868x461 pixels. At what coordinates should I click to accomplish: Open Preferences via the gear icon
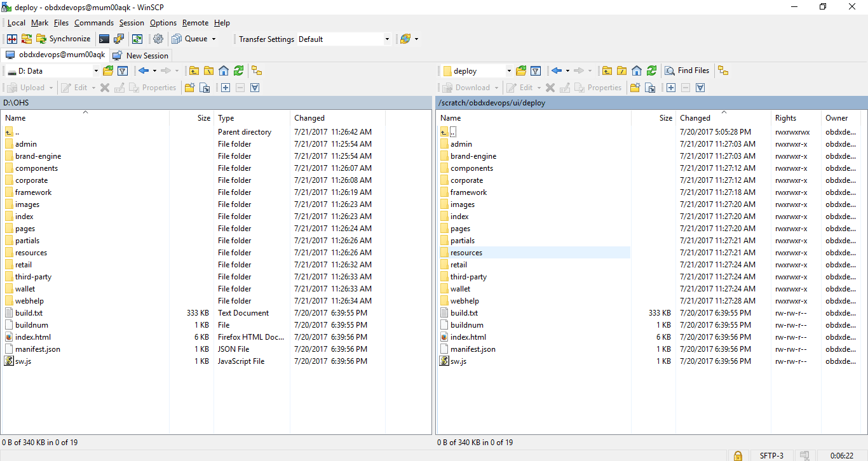pyautogui.click(x=158, y=39)
